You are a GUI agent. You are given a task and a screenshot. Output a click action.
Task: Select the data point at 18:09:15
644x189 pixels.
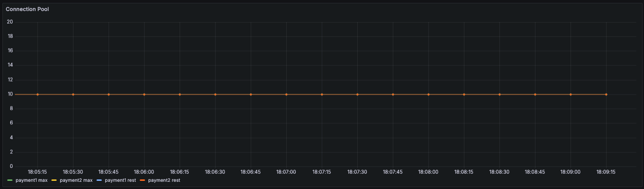tap(606, 94)
